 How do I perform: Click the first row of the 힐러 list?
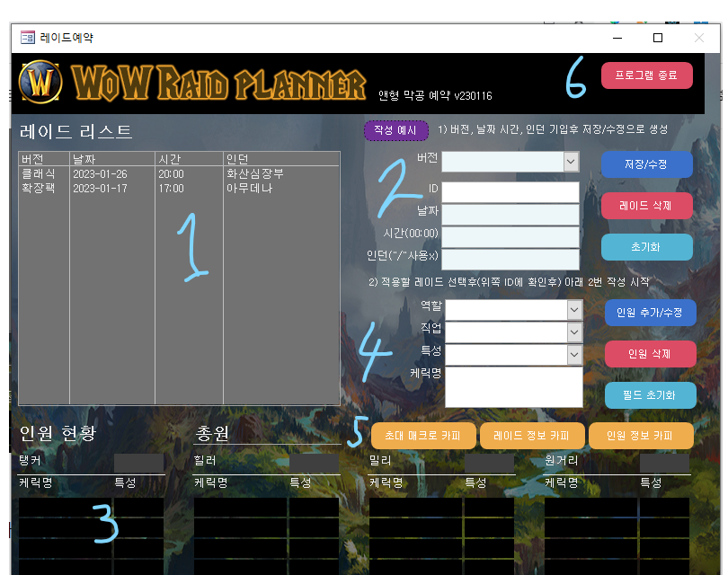[x=267, y=508]
